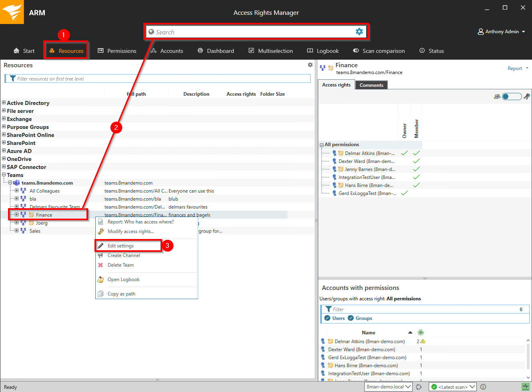Switch to the Comments tab
Screen dimensions: 532x392
[371, 85]
